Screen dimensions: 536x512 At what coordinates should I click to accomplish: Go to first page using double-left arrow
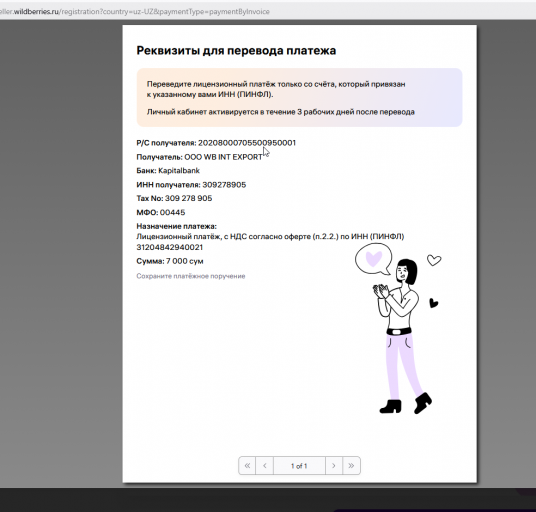click(247, 466)
